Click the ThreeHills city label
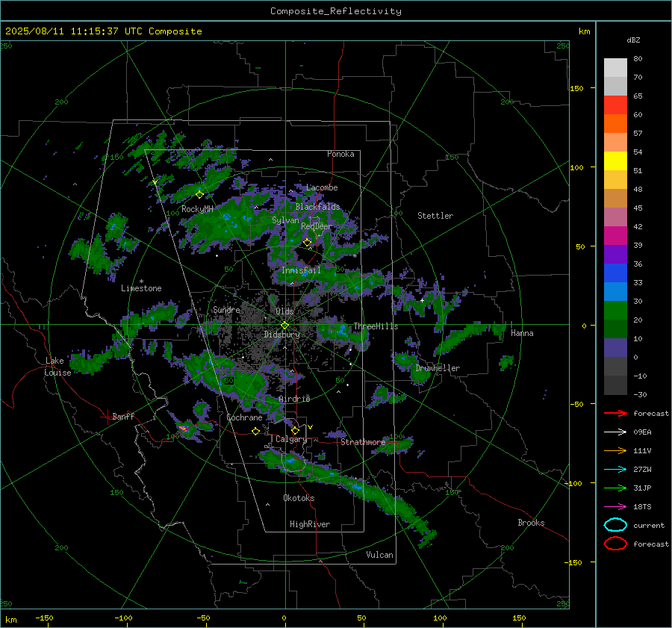 (x=376, y=326)
